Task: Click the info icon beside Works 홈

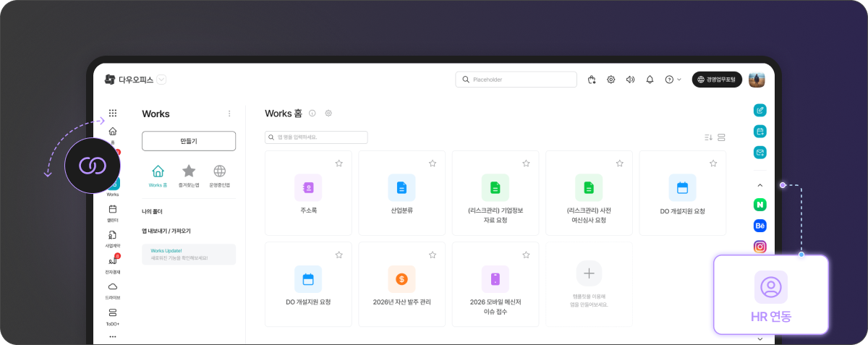Action: click(312, 114)
